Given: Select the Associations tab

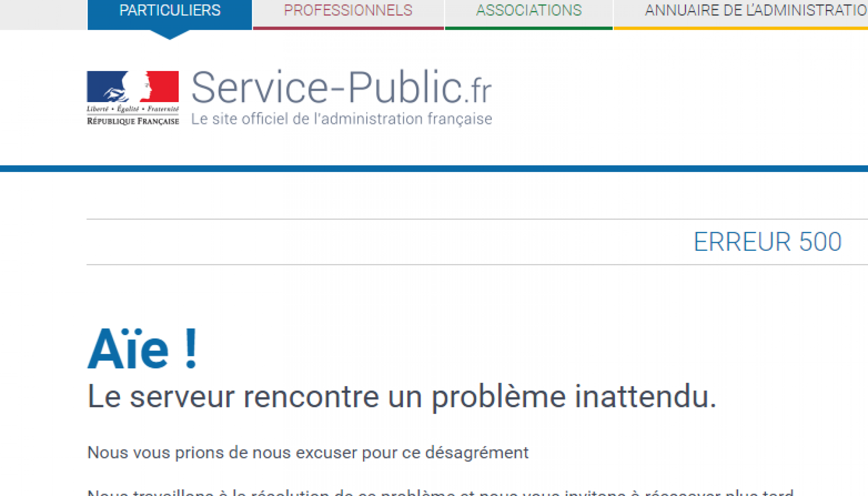Looking at the screenshot, I should point(529,11).
